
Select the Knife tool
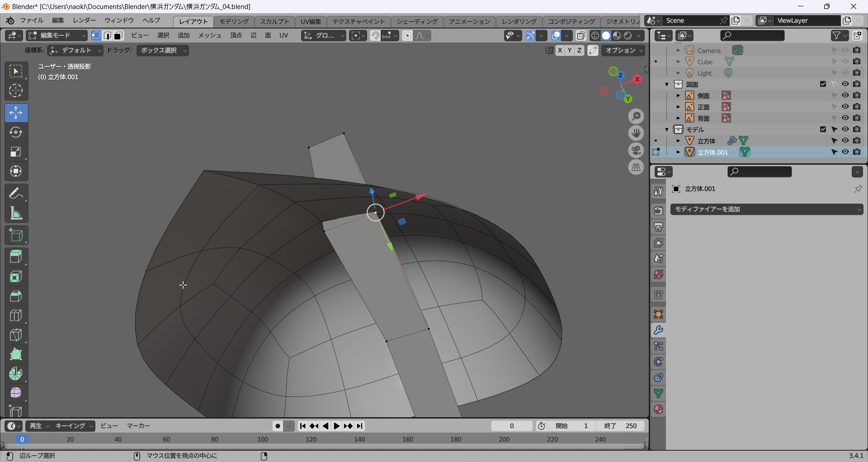point(16,335)
